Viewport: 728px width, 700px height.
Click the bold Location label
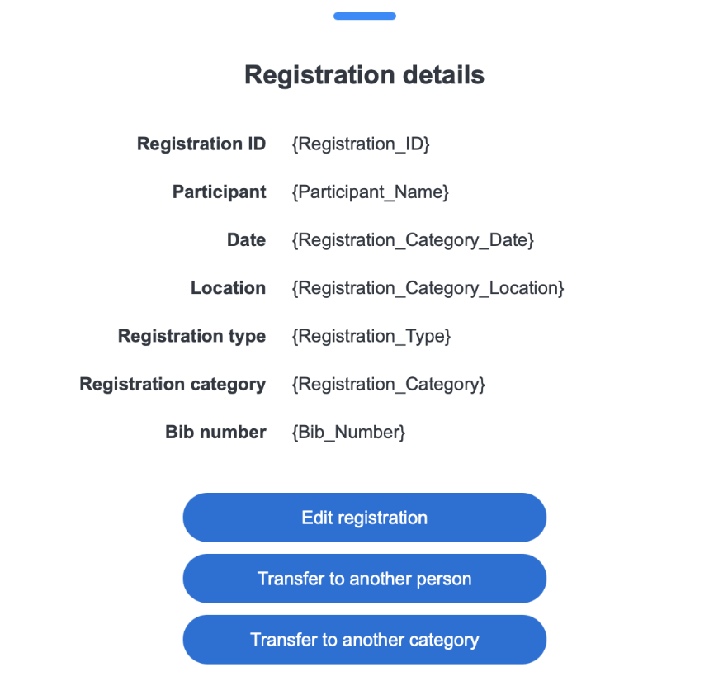228,288
